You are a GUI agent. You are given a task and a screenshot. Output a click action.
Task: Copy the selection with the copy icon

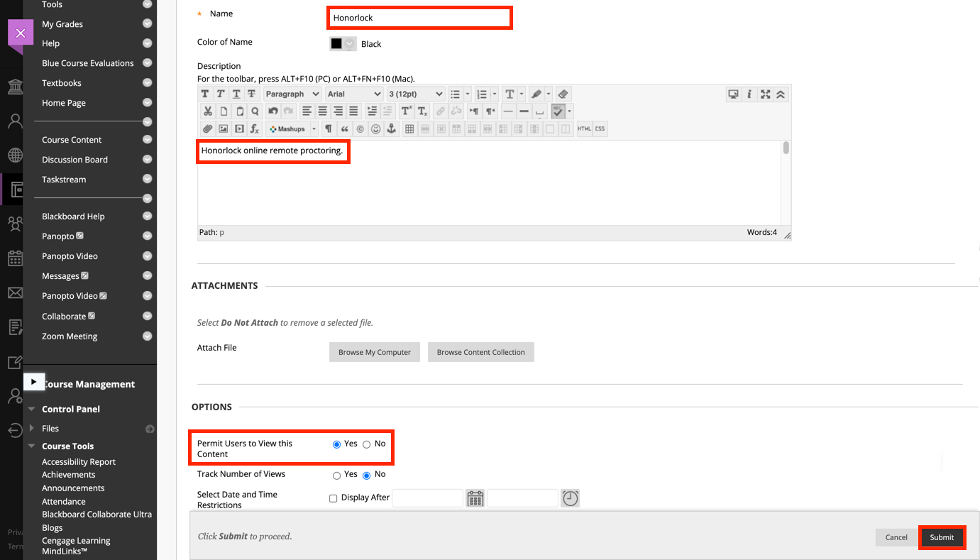(224, 111)
